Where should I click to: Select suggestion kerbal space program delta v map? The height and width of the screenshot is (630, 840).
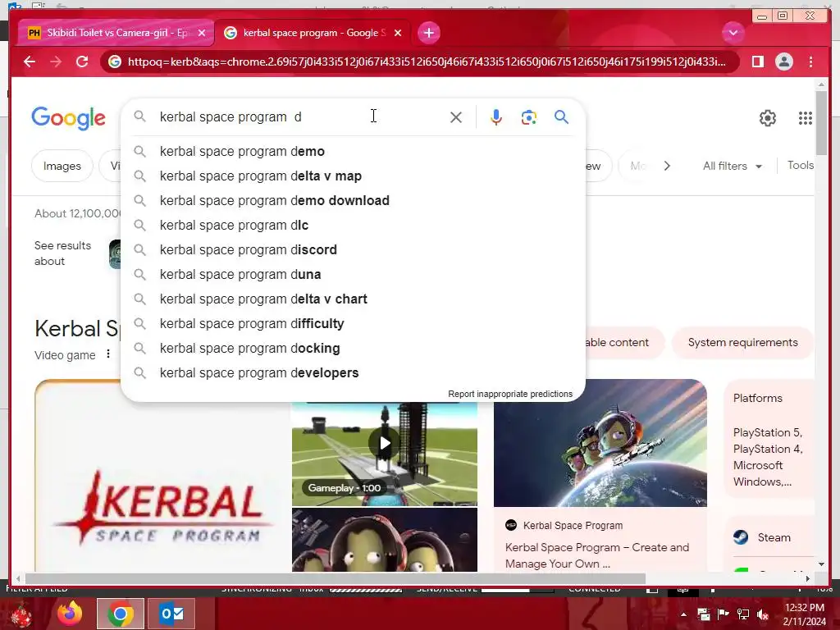(x=354, y=176)
